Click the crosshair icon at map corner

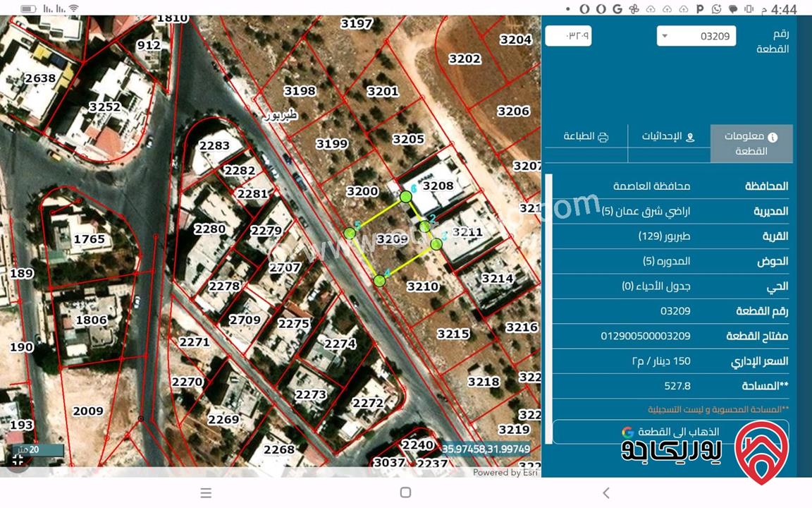click(18, 460)
